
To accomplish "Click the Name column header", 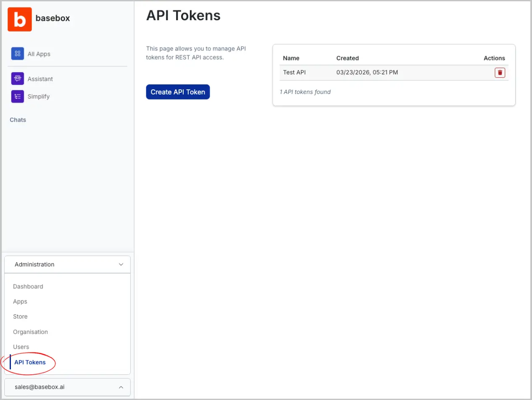I will [291, 58].
